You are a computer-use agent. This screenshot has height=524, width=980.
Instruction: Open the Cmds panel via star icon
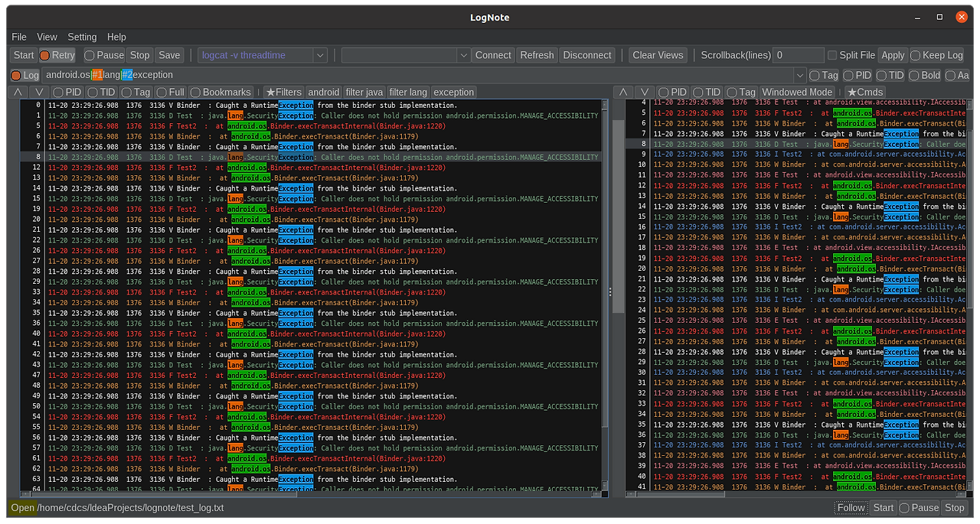coord(865,92)
